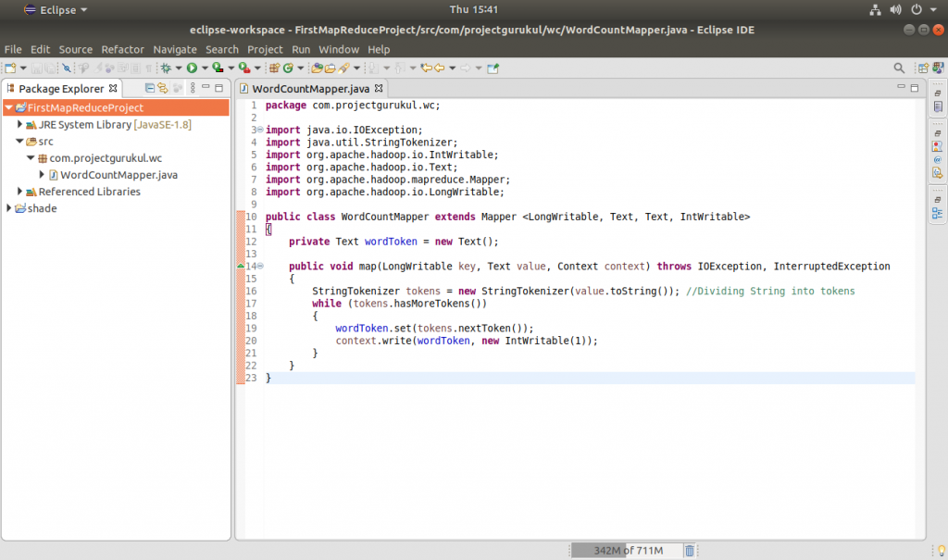Select the Coverage launch icon
Image resolution: width=948 pixels, height=560 pixels.
coord(218,68)
